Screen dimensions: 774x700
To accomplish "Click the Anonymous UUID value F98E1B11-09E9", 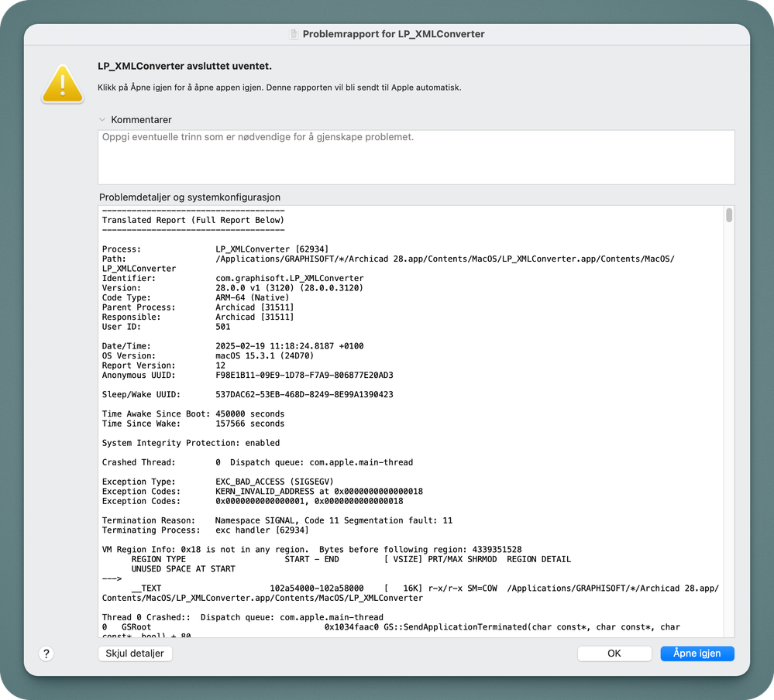I will point(304,375).
